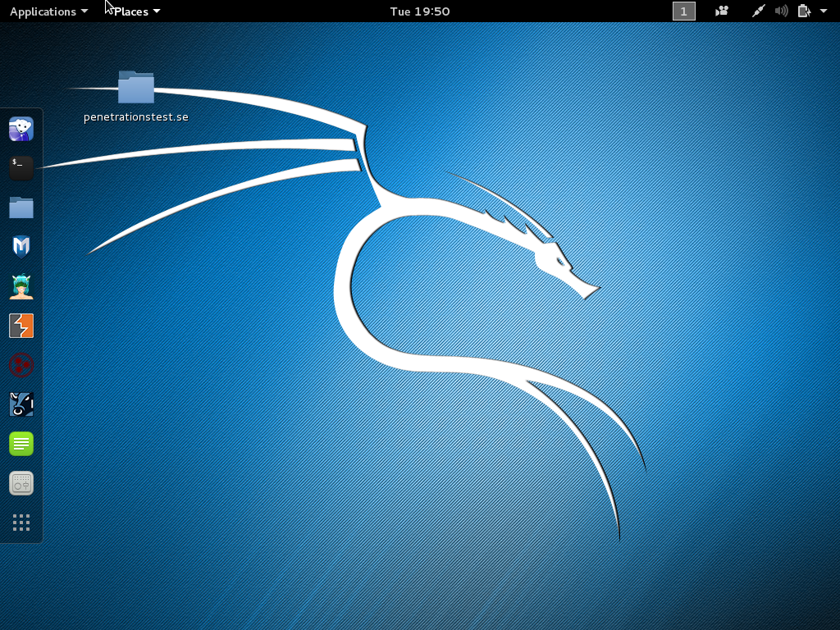Click the grey settings panel icon in dock
840x630 pixels.
[21, 483]
